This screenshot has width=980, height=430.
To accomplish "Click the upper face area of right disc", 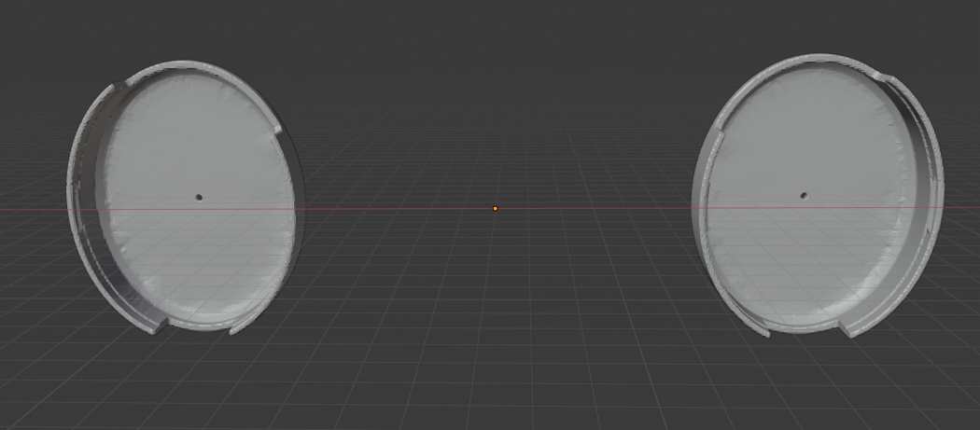I will pos(803,121).
